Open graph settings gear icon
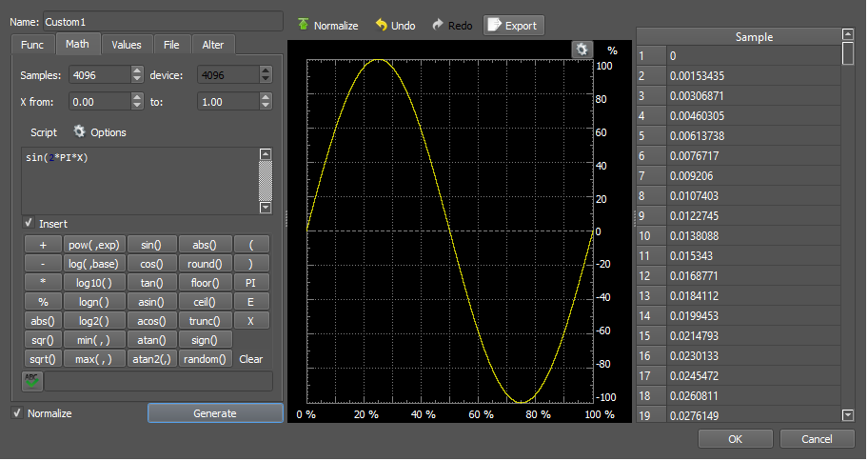 582,50
